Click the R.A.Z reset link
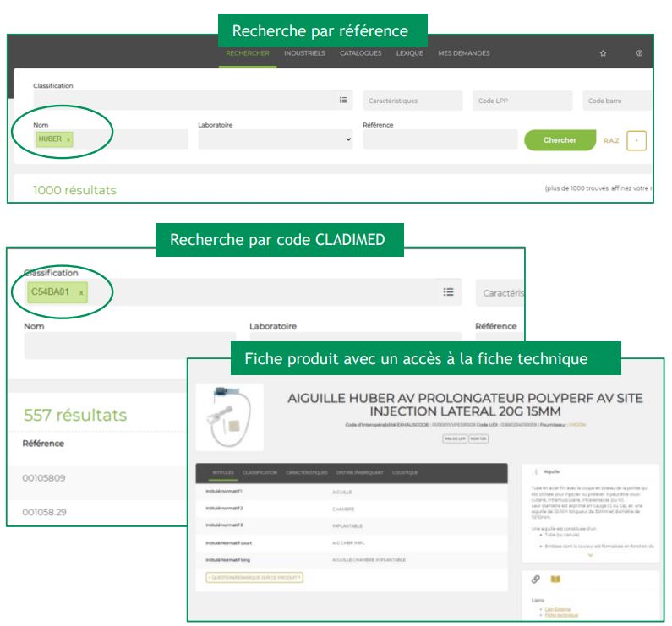 [x=611, y=140]
